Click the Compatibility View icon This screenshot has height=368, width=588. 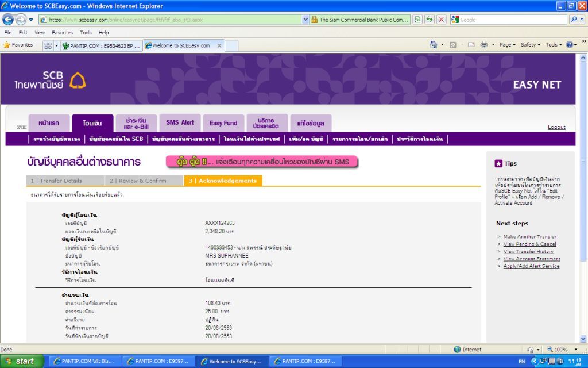[417, 20]
